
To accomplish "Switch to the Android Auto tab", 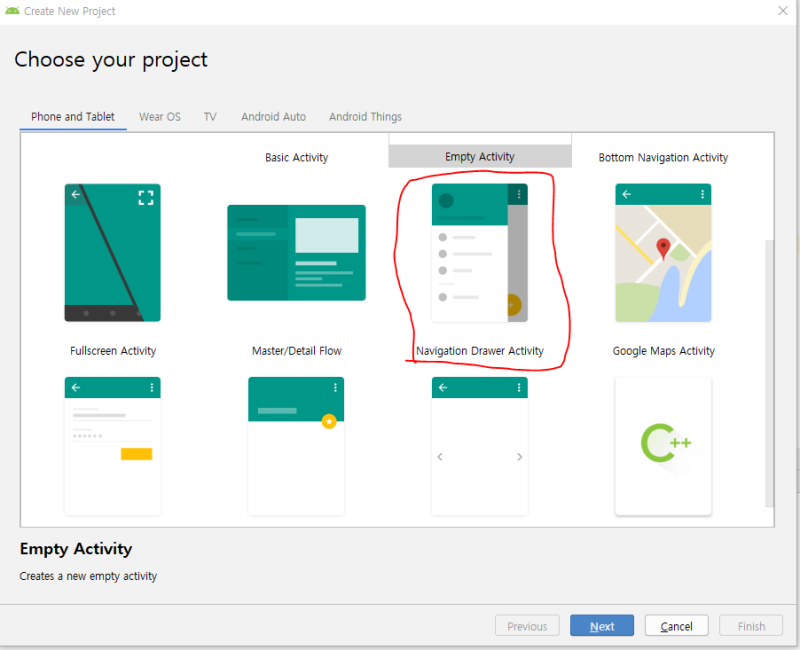I will [273, 117].
